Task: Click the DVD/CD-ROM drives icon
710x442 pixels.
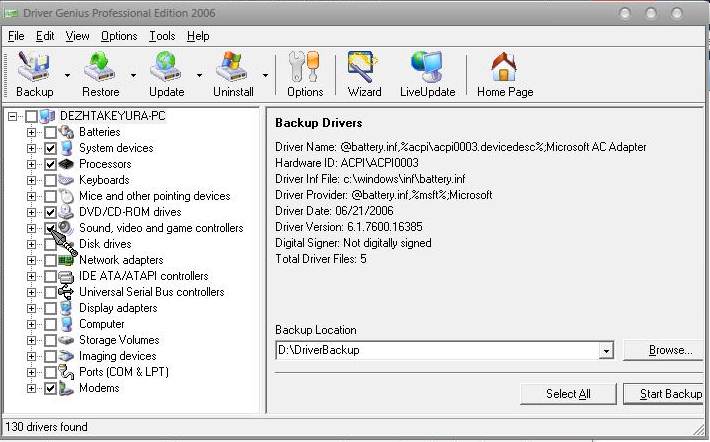Action: pos(66,211)
